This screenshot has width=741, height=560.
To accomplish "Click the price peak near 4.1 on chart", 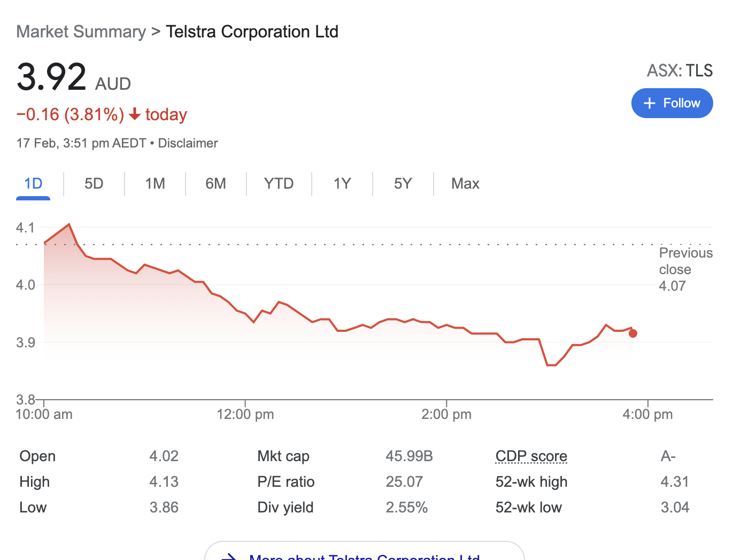I will click(x=69, y=224).
